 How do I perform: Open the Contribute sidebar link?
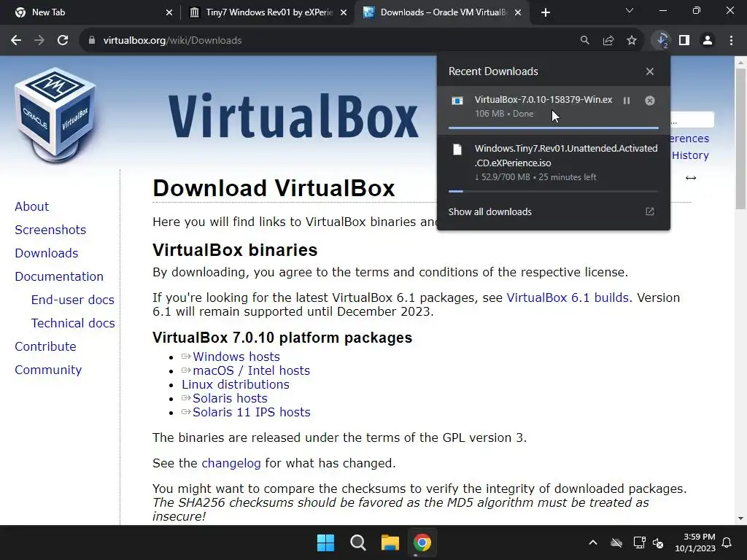tap(45, 346)
